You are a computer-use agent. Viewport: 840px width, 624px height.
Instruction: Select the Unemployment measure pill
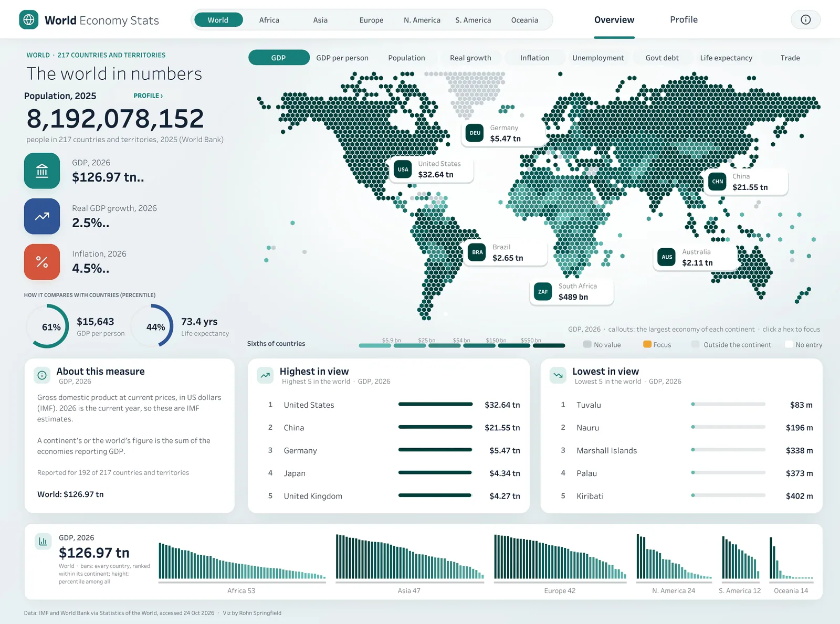coord(598,58)
